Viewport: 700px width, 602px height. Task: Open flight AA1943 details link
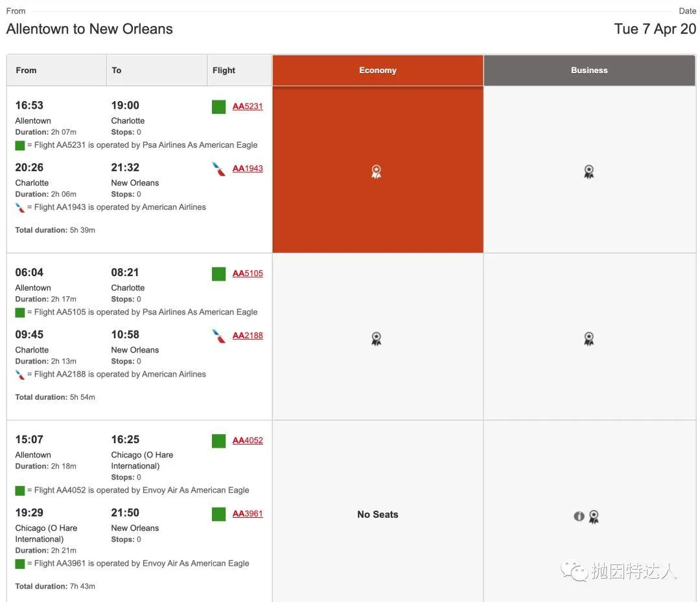[248, 168]
